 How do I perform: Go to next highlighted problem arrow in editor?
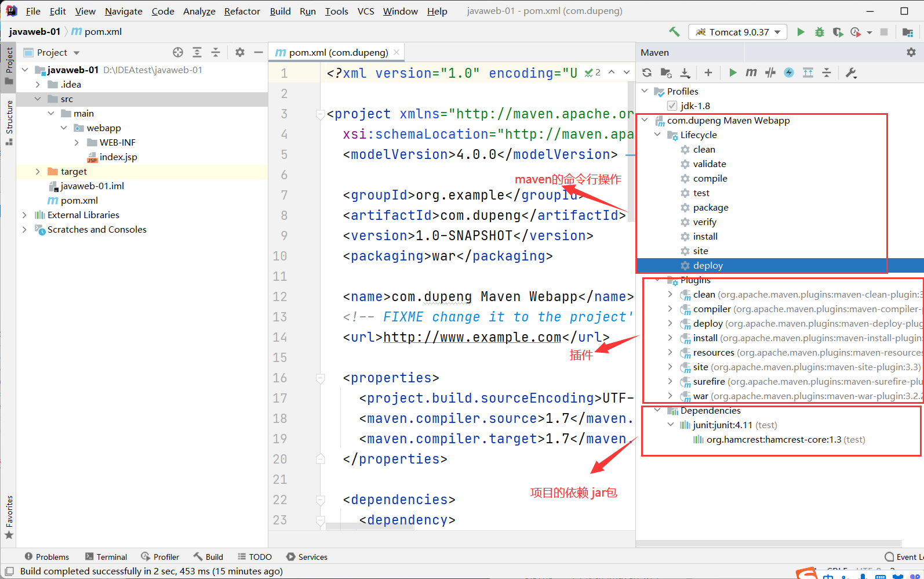tap(626, 73)
